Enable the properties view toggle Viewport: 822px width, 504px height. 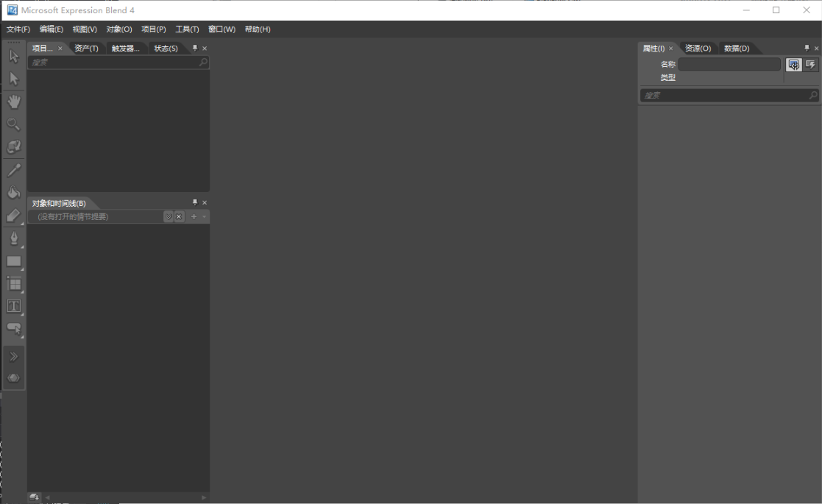click(x=793, y=64)
